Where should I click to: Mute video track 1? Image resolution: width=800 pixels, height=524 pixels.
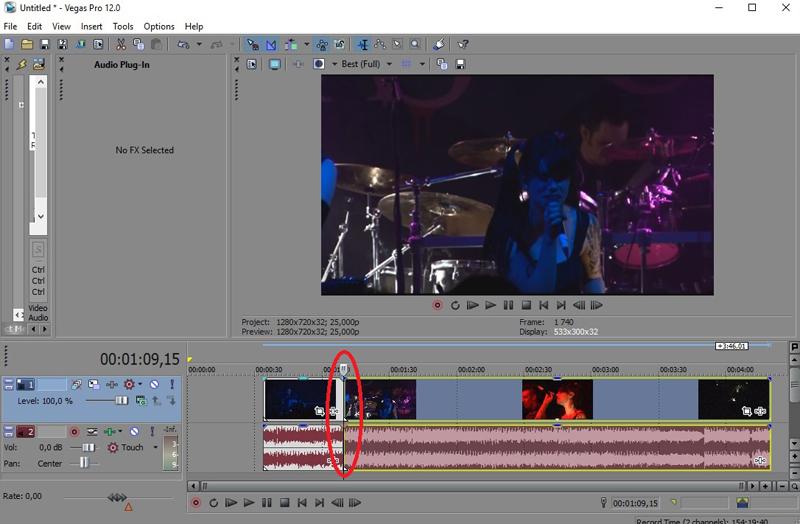[x=154, y=384]
